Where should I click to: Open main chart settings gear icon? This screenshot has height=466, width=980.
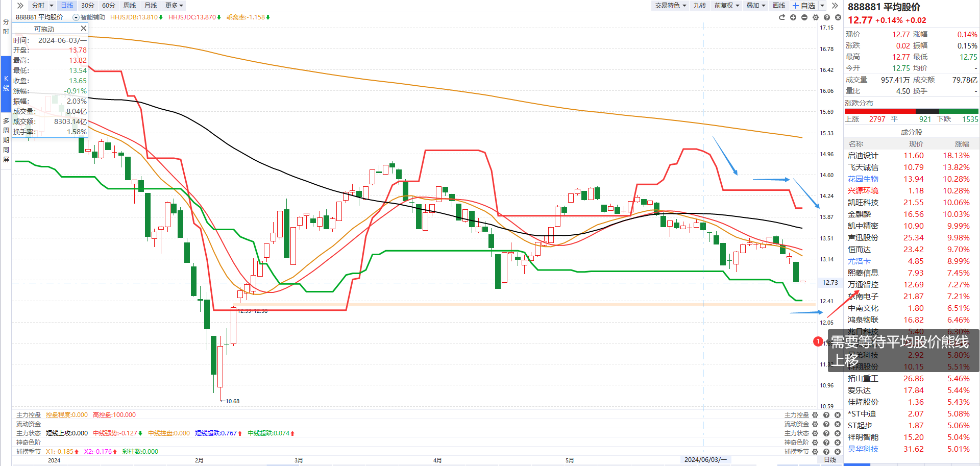(816, 17)
